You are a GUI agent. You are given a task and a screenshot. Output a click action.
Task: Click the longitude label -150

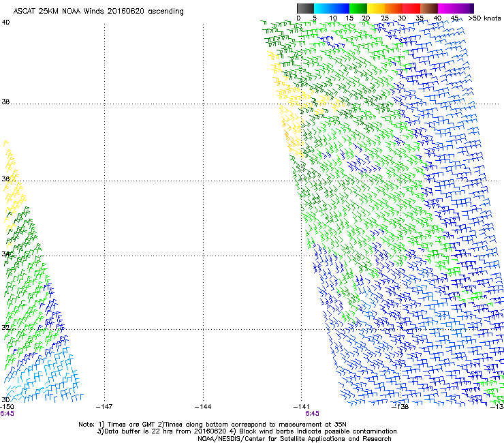pyautogui.click(x=7, y=407)
